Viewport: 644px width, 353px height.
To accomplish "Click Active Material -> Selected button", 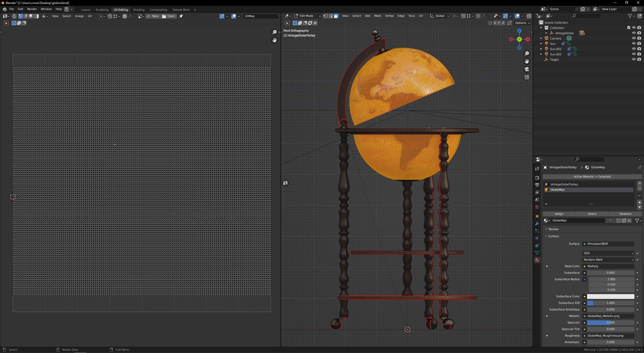I will [592, 177].
